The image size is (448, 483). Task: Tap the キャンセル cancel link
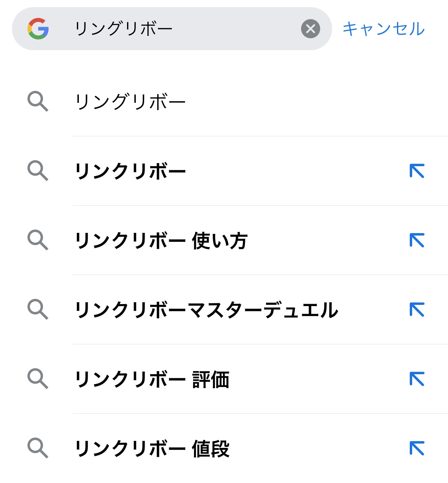click(x=383, y=29)
